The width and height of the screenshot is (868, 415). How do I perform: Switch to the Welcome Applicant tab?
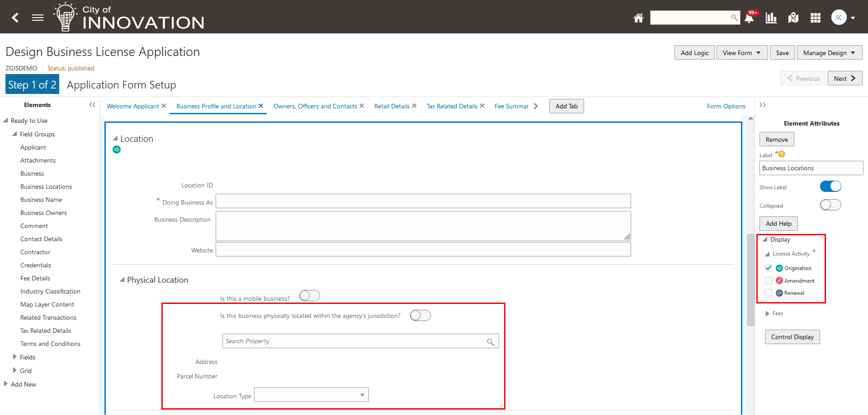click(x=133, y=106)
